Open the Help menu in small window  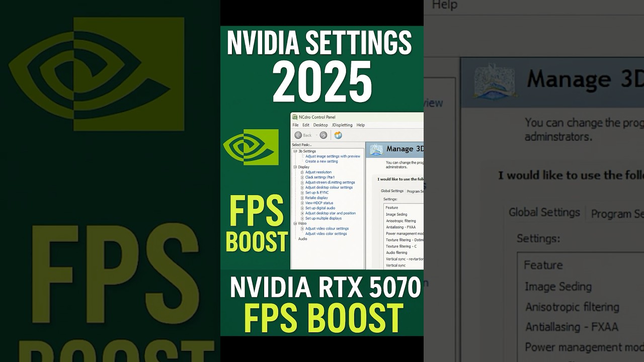coord(361,125)
